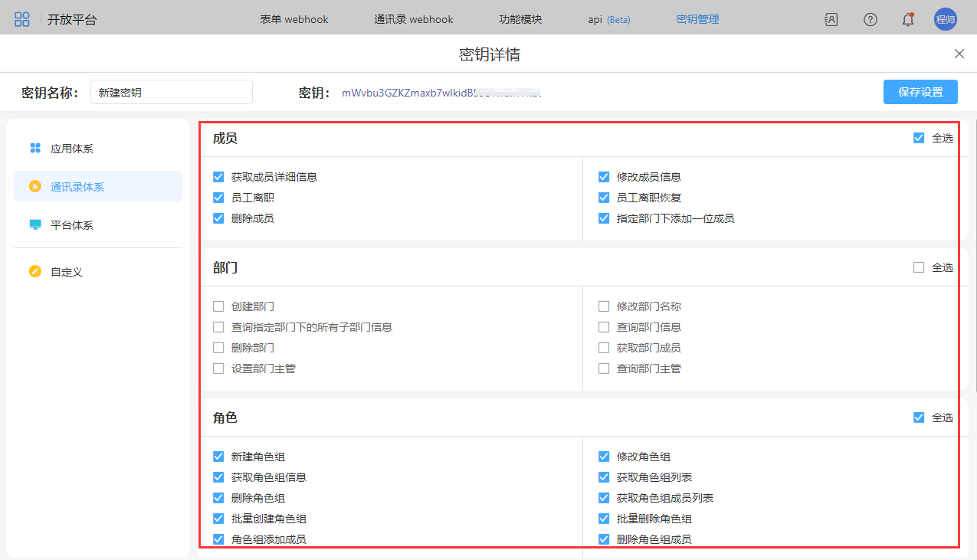The image size is (977, 560).
Task: Enable the 创建部门 checkbox
Action: 219,306
